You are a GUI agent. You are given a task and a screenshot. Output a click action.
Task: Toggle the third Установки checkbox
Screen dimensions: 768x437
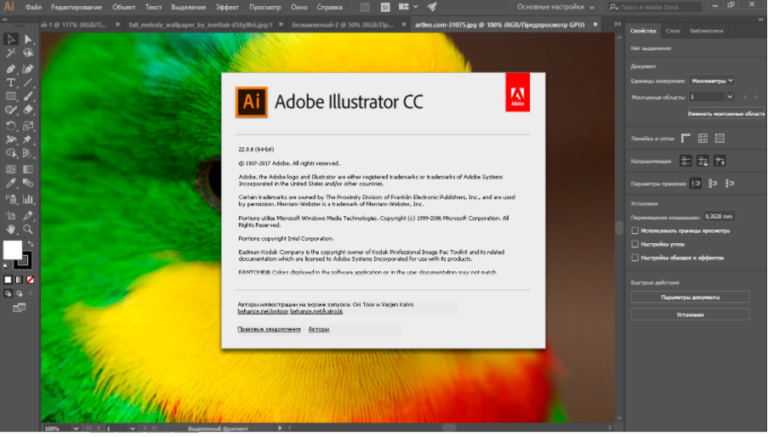coord(635,258)
